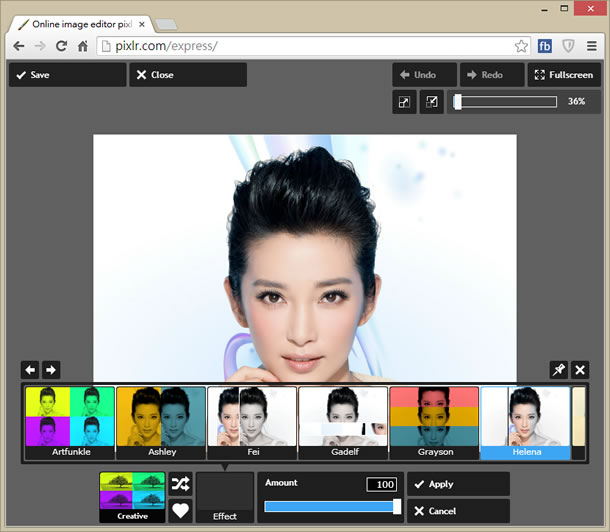
Task: Open the Chrome hamburger menu
Action: (592, 46)
